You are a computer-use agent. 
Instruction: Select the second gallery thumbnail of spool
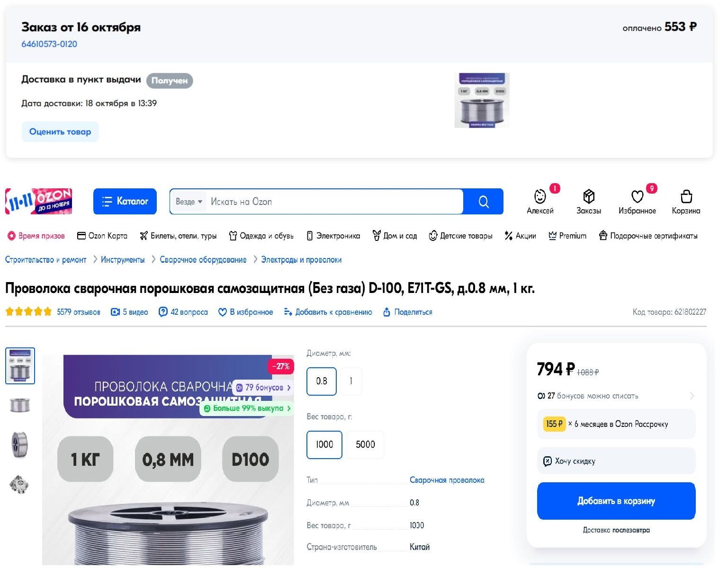tap(20, 405)
